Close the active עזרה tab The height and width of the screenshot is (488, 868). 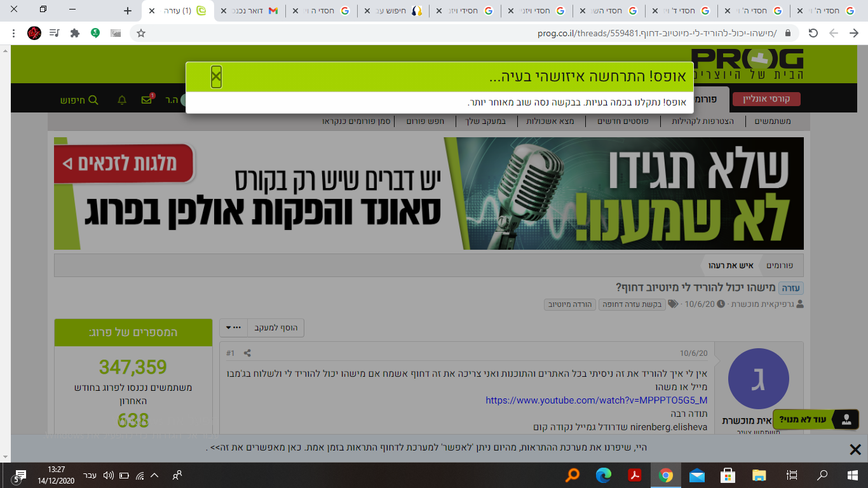151,11
